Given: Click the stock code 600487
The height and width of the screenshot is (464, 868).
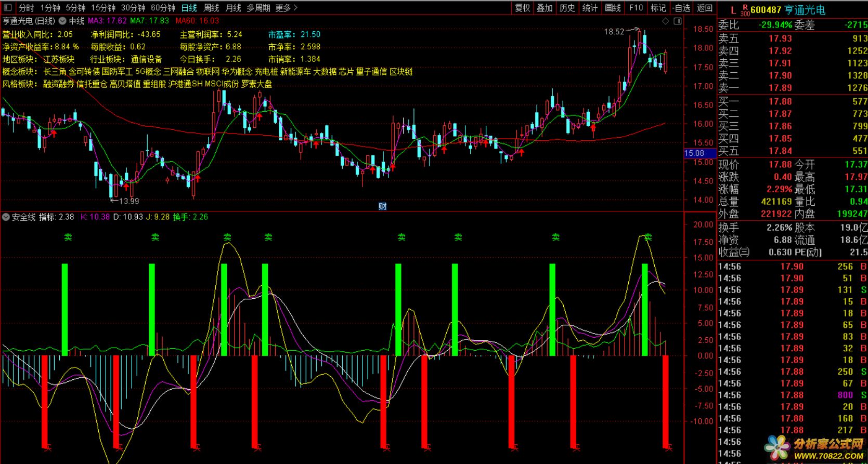Looking at the screenshot, I should coord(766,10).
